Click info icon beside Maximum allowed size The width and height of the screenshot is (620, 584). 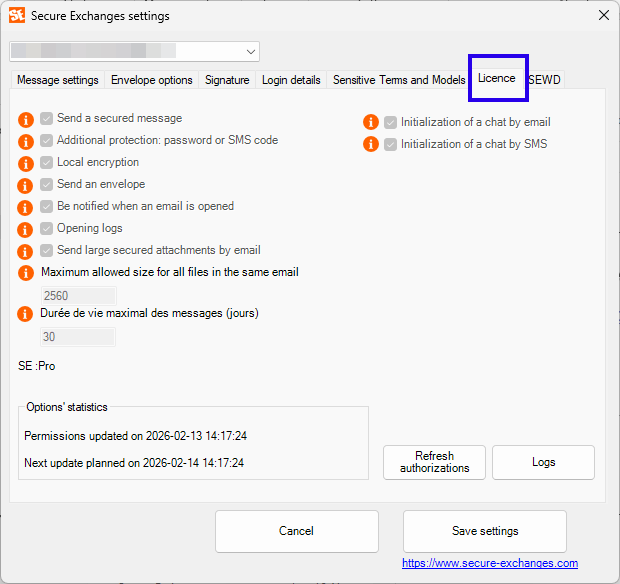coord(26,273)
